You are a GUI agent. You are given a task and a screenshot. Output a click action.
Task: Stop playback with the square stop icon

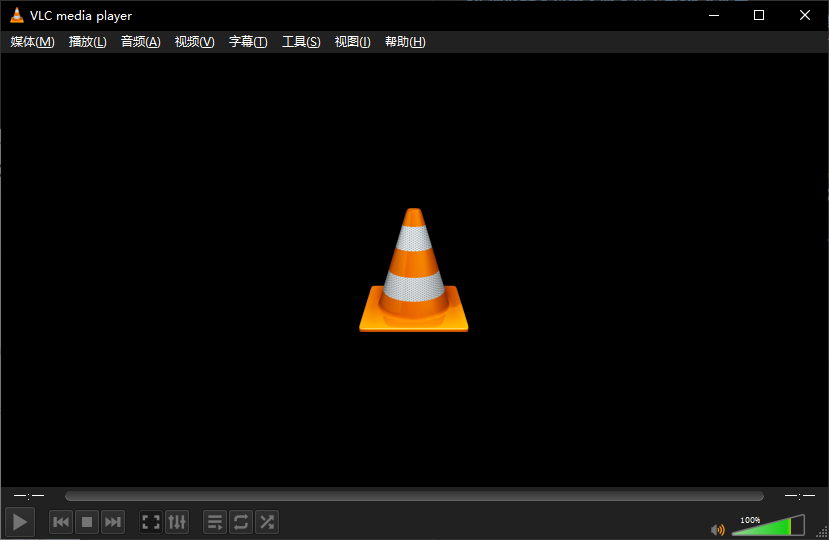click(87, 522)
